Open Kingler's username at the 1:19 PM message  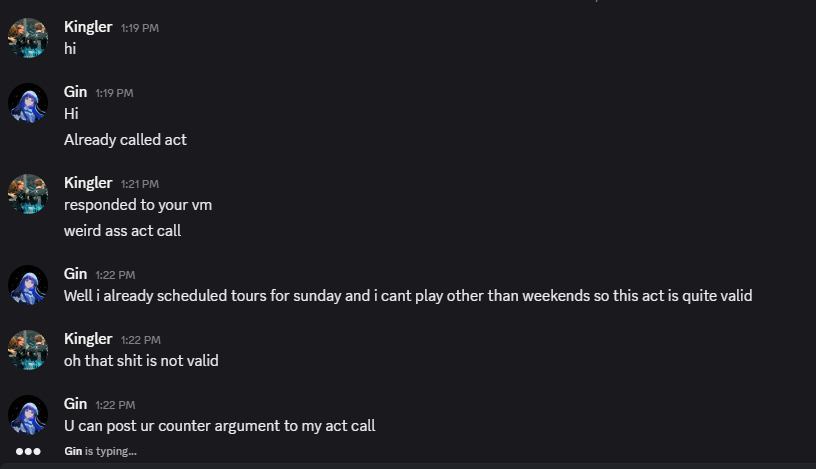coord(88,27)
